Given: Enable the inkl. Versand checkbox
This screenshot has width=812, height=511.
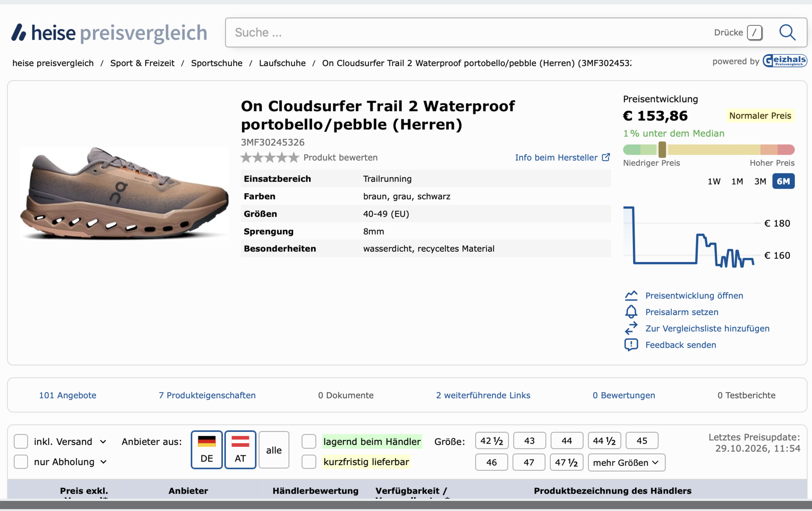Looking at the screenshot, I should click(21, 442).
